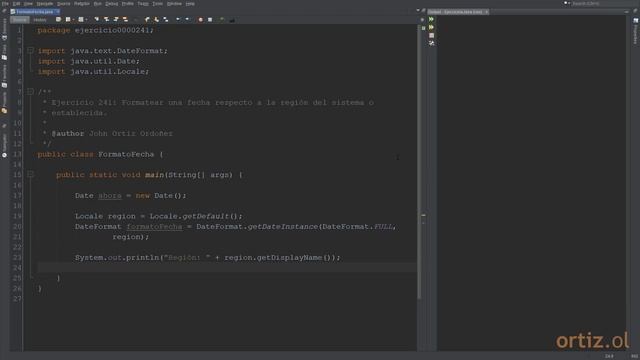
Task: Click Settings wrench icon in Output panel
Action: point(431,43)
